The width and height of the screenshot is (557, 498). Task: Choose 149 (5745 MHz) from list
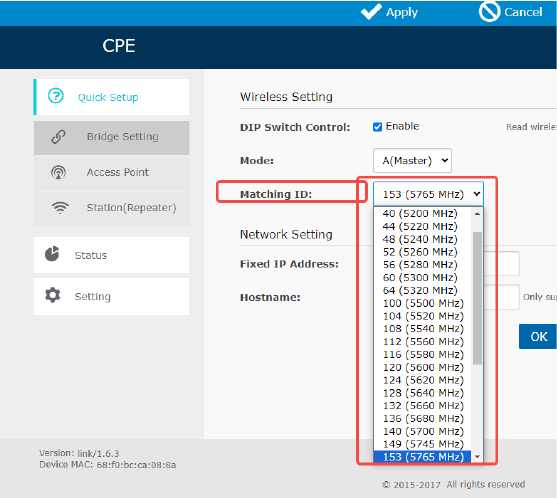click(423, 444)
